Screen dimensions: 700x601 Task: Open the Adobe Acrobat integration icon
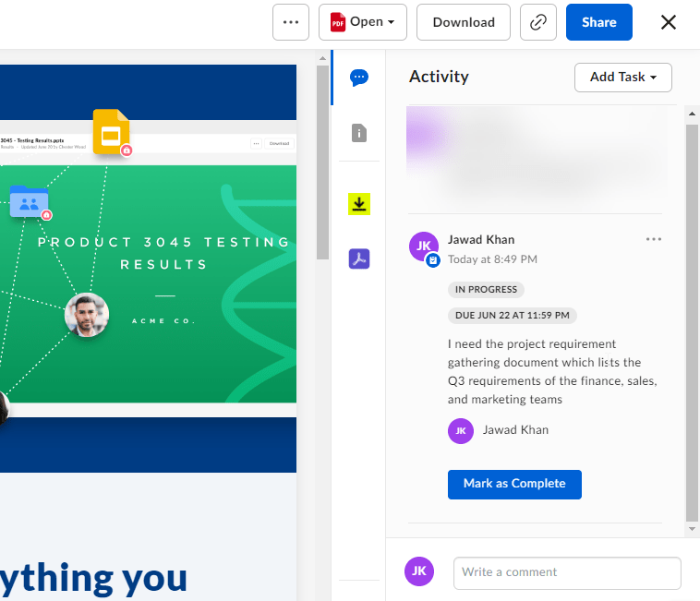tap(359, 258)
